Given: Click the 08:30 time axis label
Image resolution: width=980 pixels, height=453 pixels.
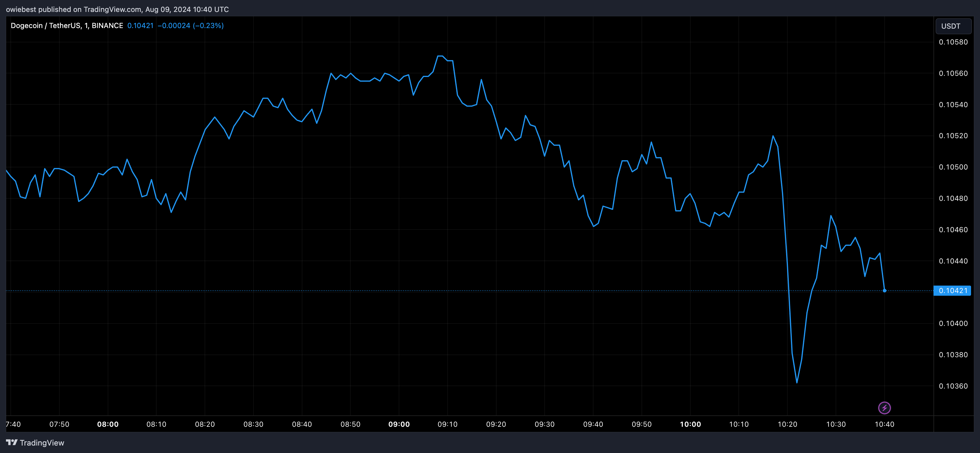Looking at the screenshot, I should [253, 424].
